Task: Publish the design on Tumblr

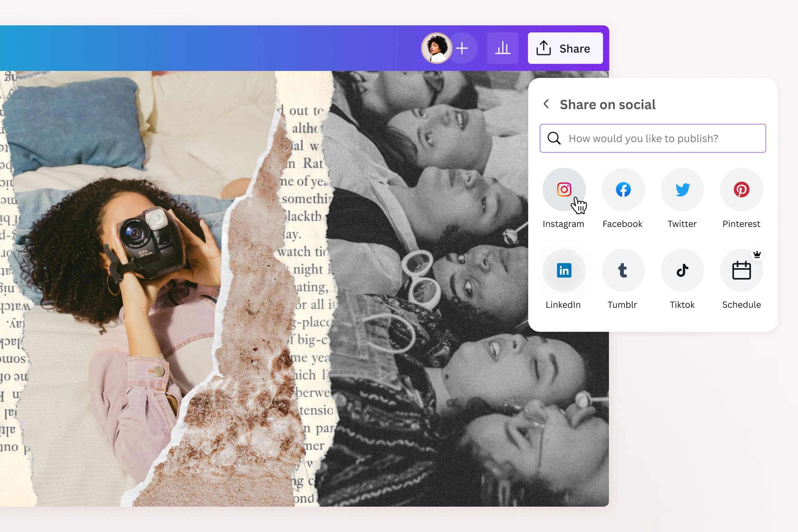Action: point(623,270)
